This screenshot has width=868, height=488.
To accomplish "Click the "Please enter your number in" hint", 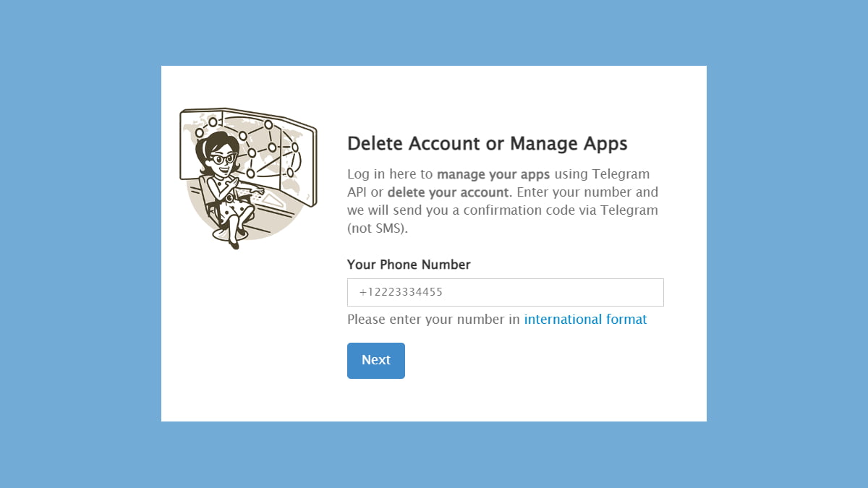I will tap(433, 320).
